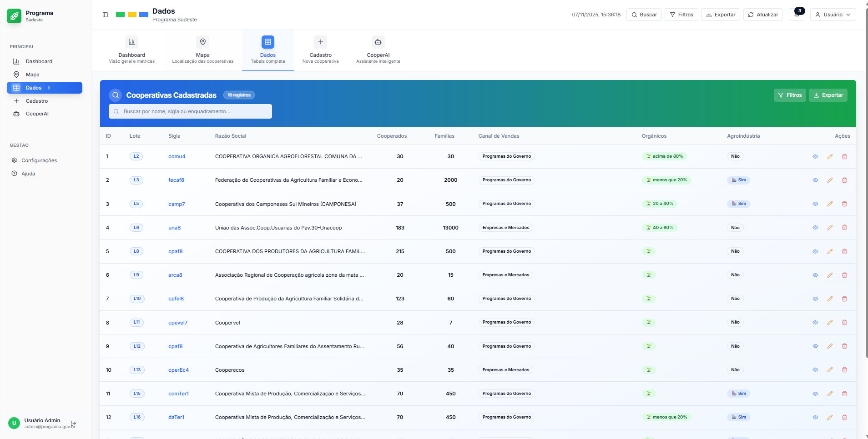
Task: Click the green color square in header
Action: coord(120,15)
